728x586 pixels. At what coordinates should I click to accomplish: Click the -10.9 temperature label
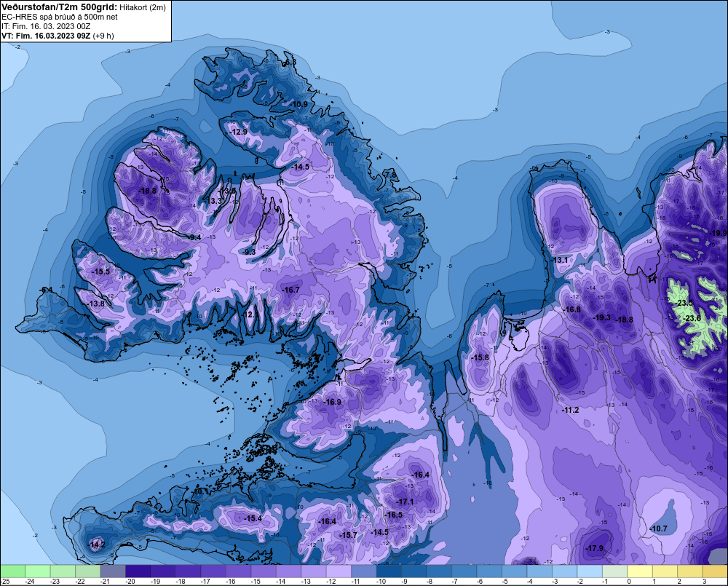[x=299, y=105]
